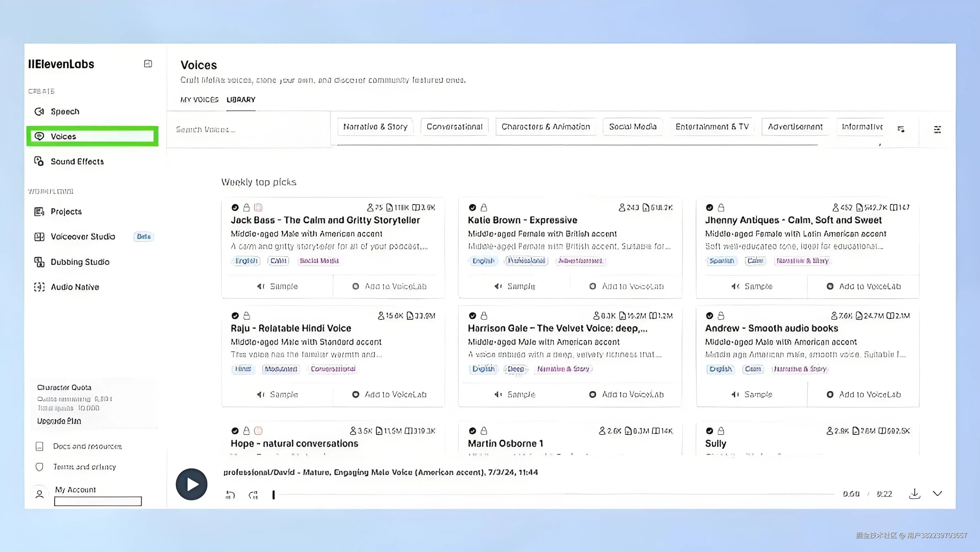Toggle Add to VoiceLab for Andrew
The image size is (980, 552).
coord(864,394)
